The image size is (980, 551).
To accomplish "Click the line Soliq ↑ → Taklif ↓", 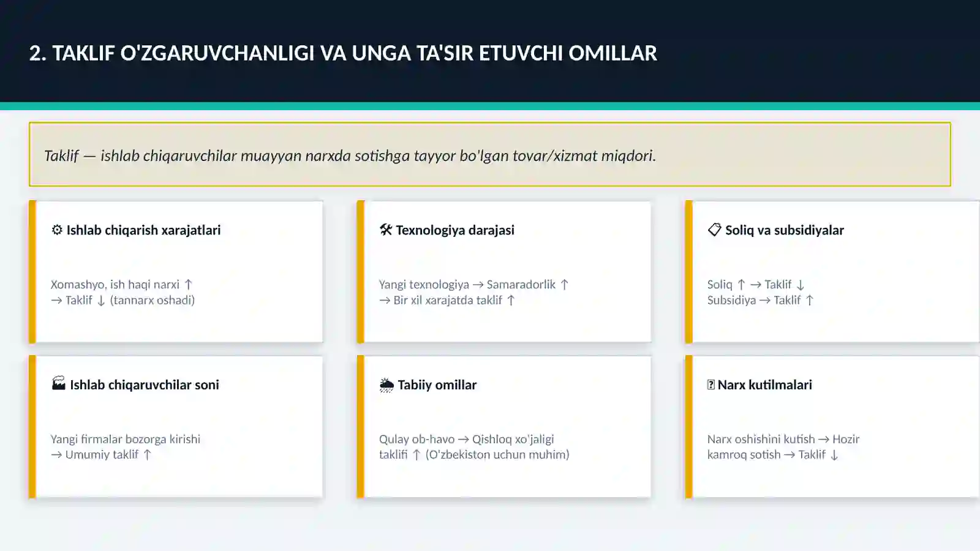I will [756, 285].
